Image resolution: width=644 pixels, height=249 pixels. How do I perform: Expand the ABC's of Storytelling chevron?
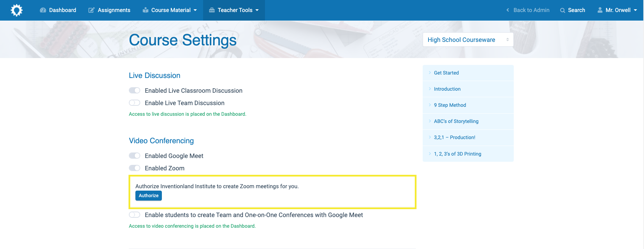430,121
